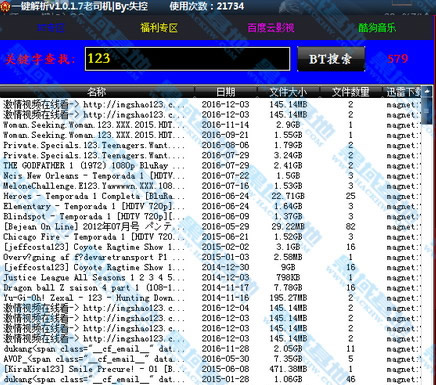
Task: Select the Yu-Gi-Oh! Zexal - 123 row
Action: coord(211,298)
